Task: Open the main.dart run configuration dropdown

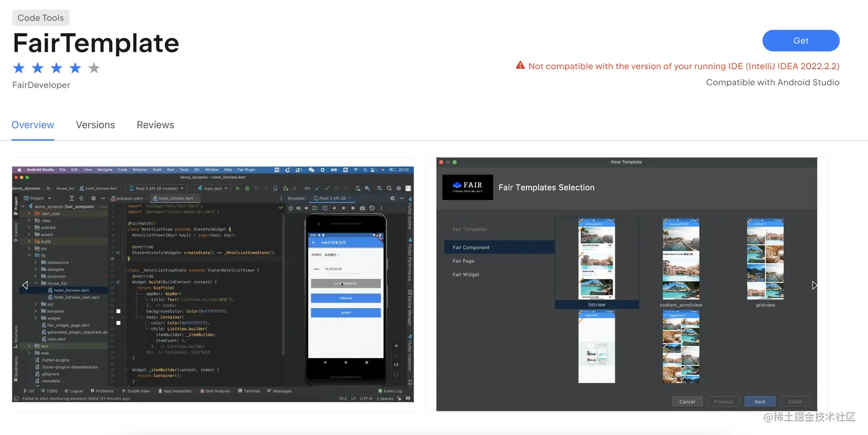Action: [214, 188]
